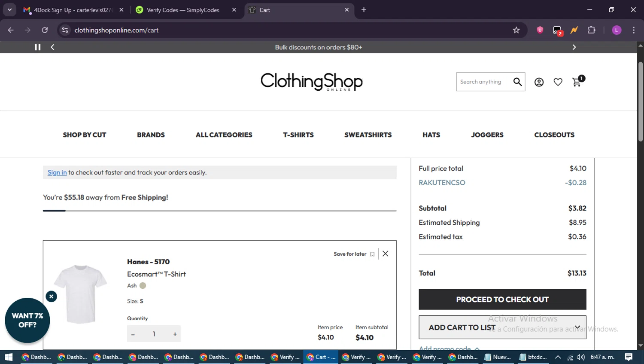Collapse the Add promo code section

click(x=449, y=348)
